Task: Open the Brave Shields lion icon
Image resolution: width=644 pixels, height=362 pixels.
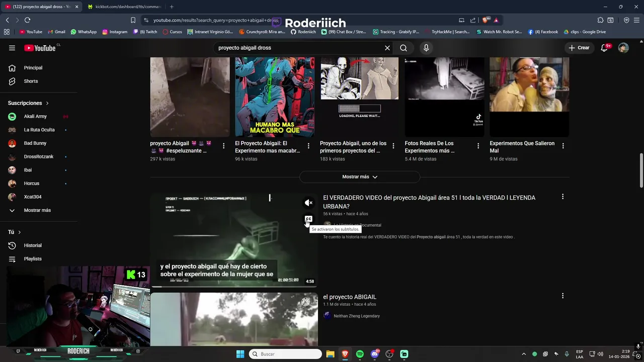Action: (x=485, y=20)
